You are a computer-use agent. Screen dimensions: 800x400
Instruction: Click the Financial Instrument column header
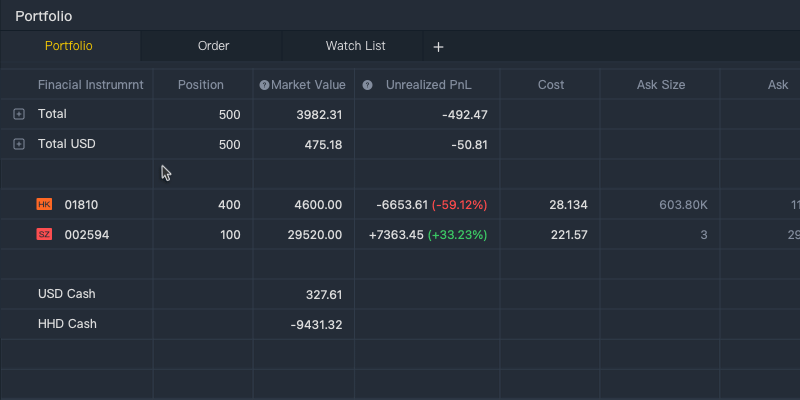90,85
